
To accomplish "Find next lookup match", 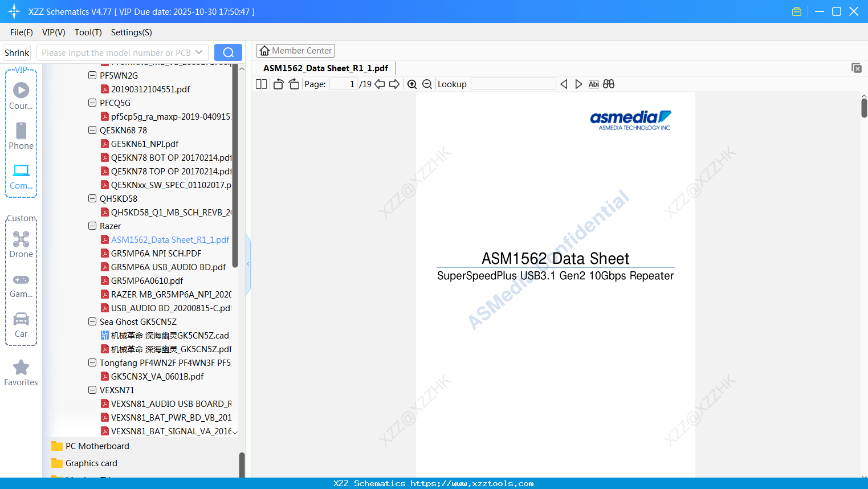I will click(x=578, y=84).
